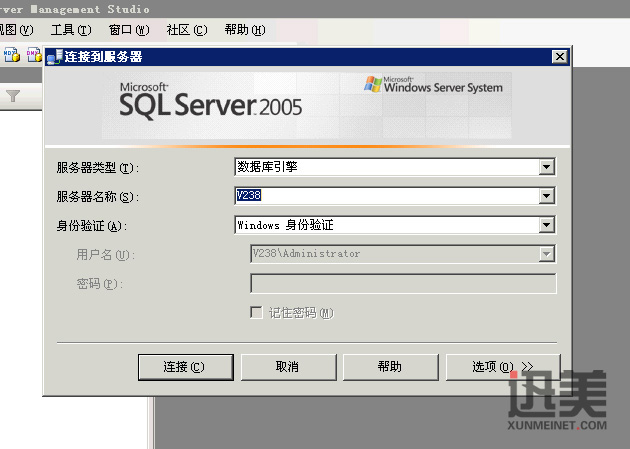The height and width of the screenshot is (449, 630).
Task: Click the 密码 password field
Action: (x=403, y=284)
